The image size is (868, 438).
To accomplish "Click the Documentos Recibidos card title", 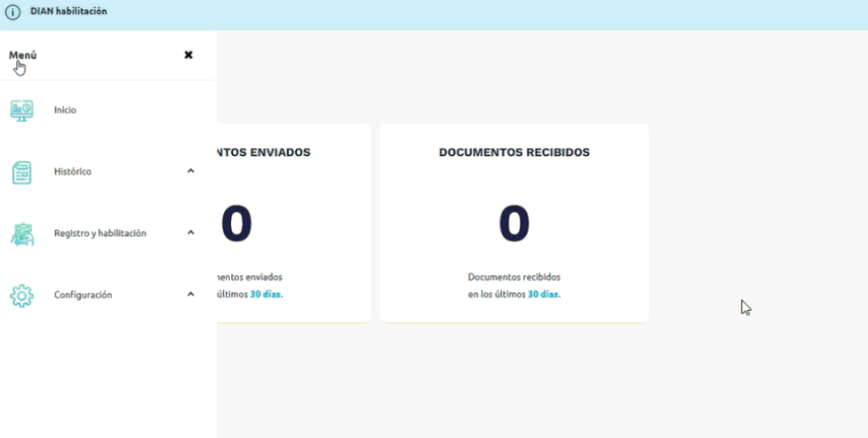I will tap(514, 152).
